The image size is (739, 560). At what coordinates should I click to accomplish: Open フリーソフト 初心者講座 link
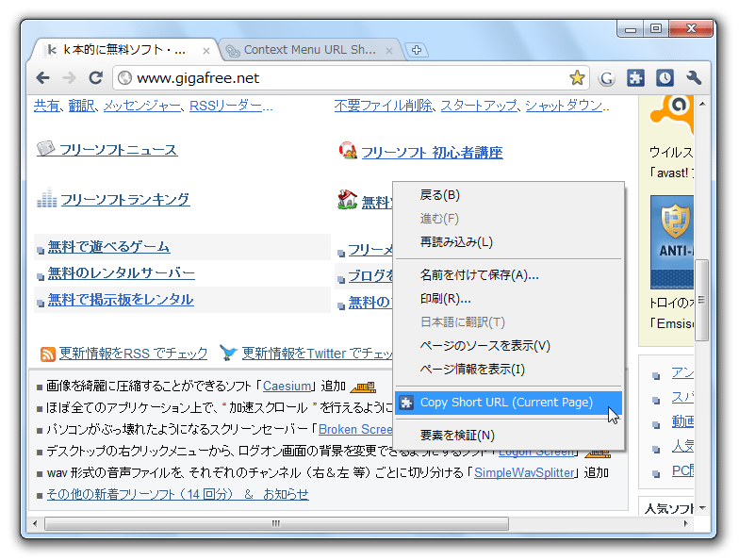tap(432, 153)
